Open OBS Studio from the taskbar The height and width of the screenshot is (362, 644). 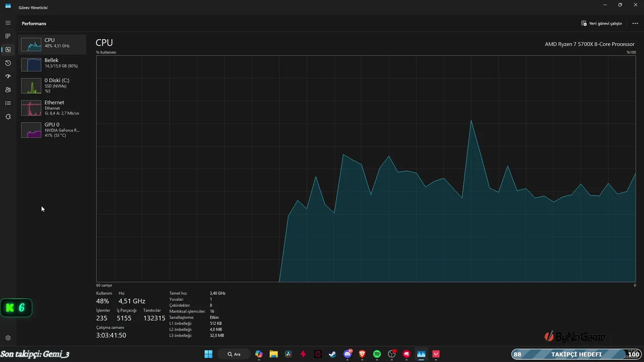392,354
